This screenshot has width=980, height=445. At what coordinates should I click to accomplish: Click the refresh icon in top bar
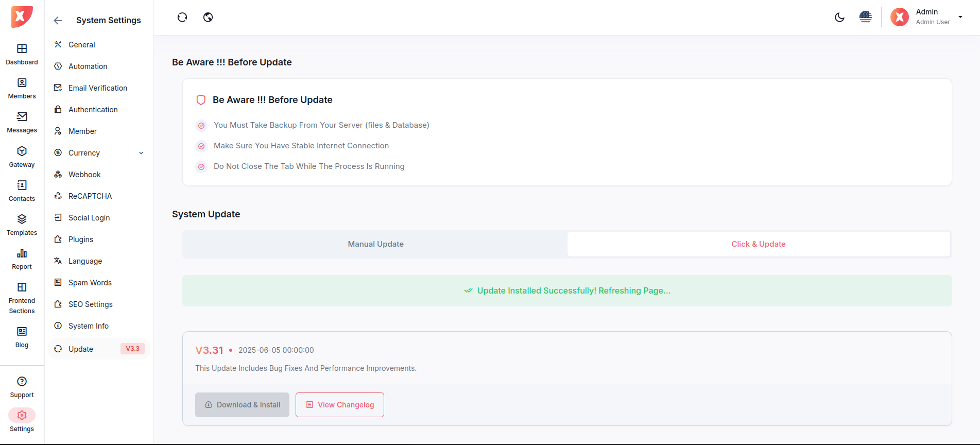[x=182, y=18]
